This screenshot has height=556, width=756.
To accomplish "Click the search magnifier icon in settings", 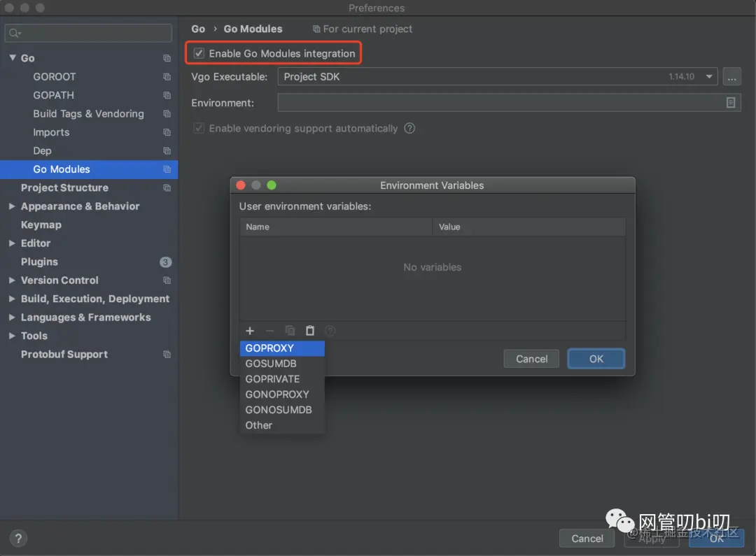I will coord(15,33).
